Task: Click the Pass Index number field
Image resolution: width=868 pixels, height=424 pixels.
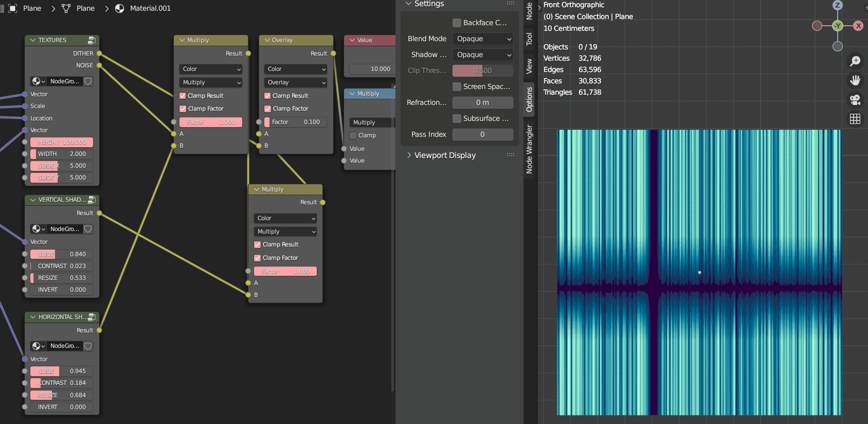Action: coord(482,134)
